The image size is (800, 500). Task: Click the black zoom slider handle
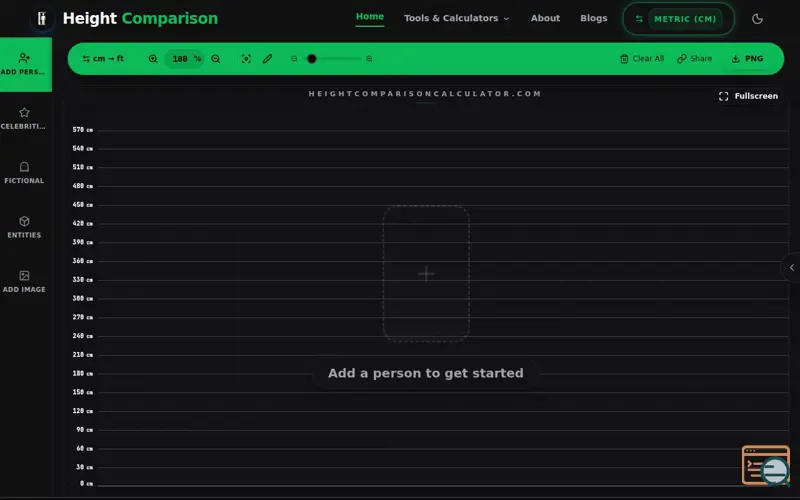(312, 59)
